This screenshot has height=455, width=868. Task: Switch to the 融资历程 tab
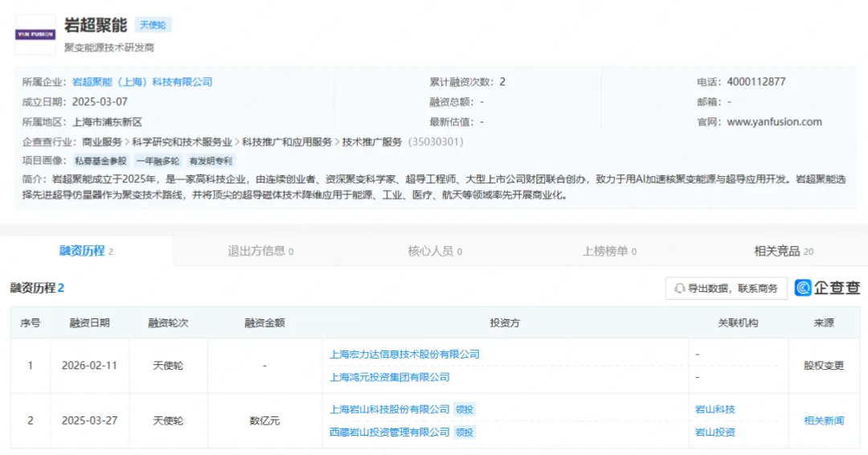pos(86,251)
